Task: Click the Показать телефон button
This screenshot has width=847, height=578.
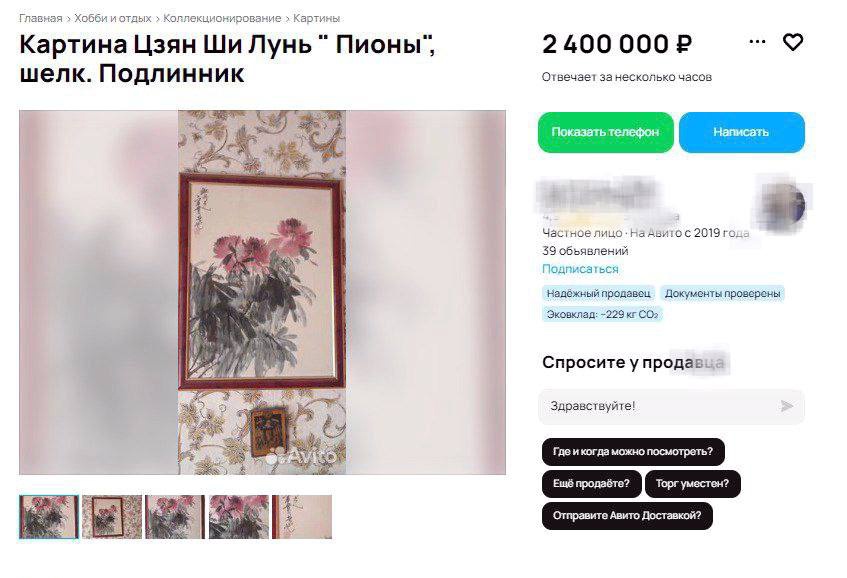Action: point(606,132)
